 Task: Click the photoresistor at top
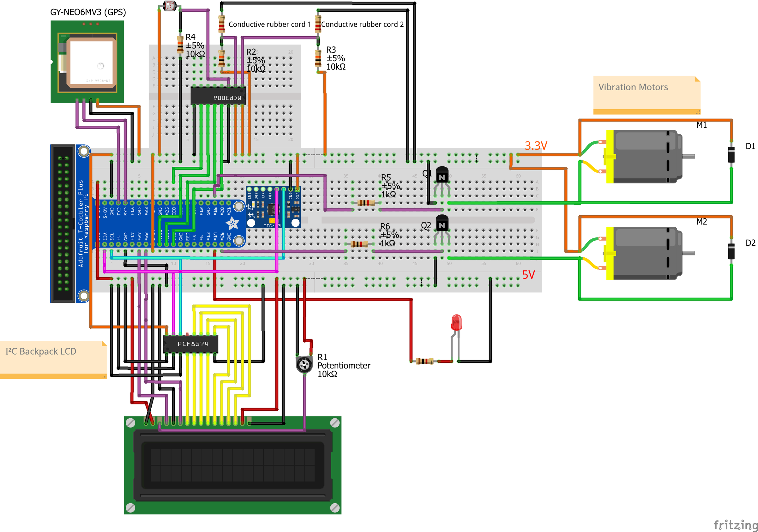tap(170, 6)
